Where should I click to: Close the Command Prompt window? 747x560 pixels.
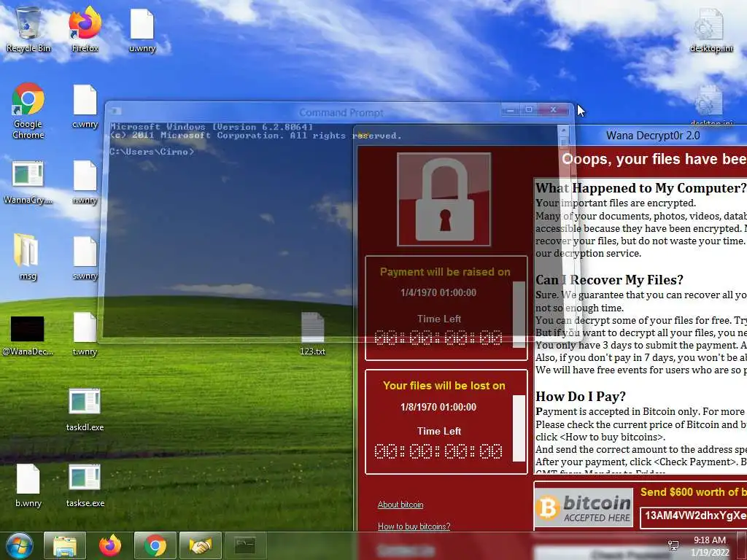554,109
